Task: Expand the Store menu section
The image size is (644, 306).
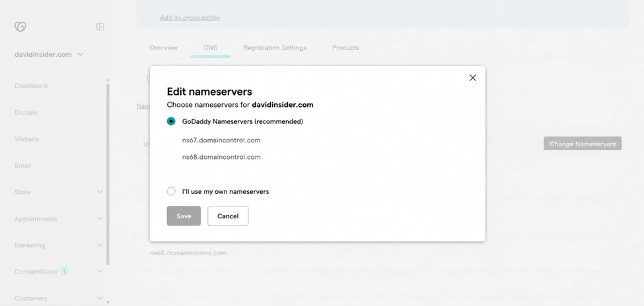Action: (x=100, y=191)
